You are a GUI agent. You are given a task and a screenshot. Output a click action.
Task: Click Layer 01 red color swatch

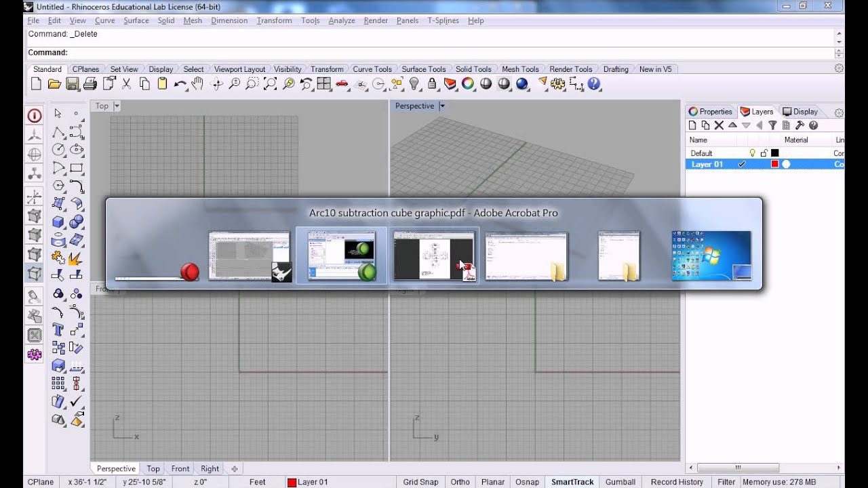pos(774,164)
